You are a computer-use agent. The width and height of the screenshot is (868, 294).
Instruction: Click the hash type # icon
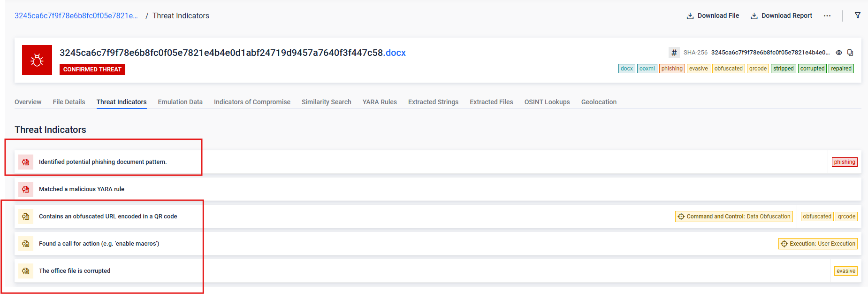click(674, 53)
